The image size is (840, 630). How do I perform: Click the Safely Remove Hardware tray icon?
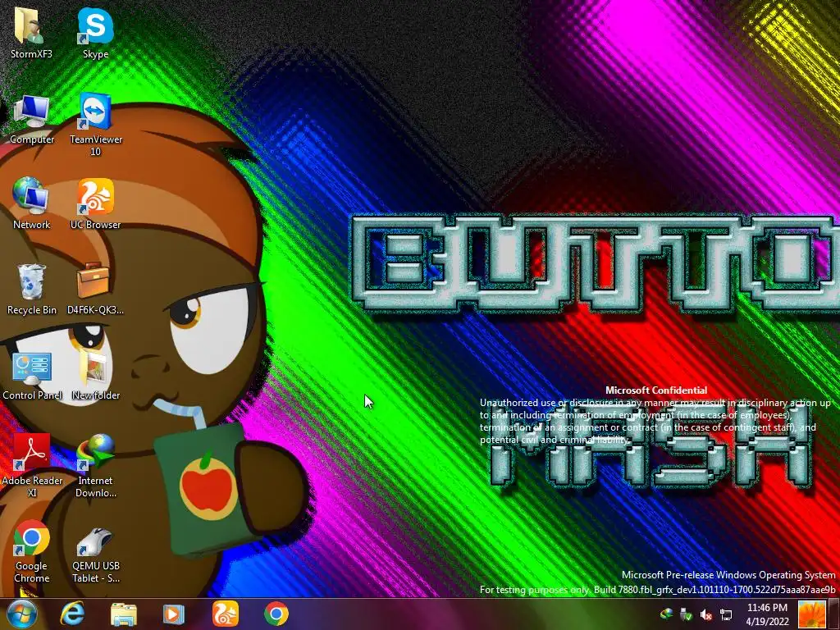686,614
